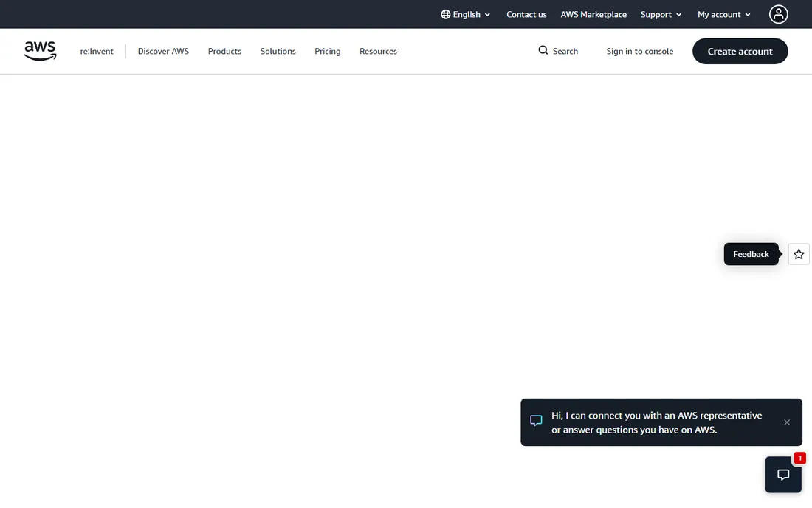Open the user profile avatar icon
The height and width of the screenshot is (508, 812).
[778, 15]
